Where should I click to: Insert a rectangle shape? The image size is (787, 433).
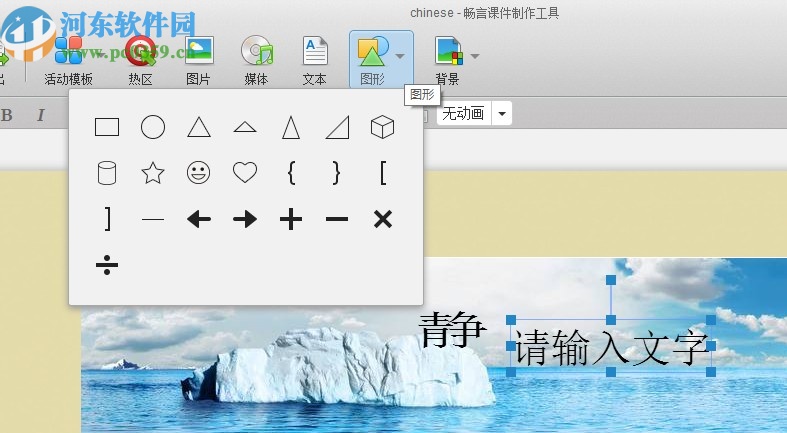click(107, 127)
